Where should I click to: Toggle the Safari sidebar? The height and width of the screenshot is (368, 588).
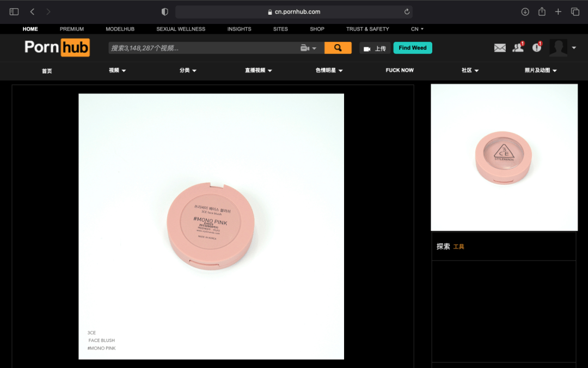pos(14,11)
